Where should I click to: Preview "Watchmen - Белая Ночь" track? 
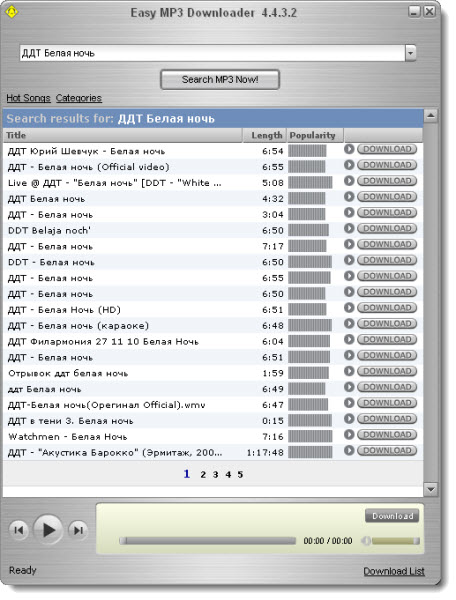coord(349,435)
